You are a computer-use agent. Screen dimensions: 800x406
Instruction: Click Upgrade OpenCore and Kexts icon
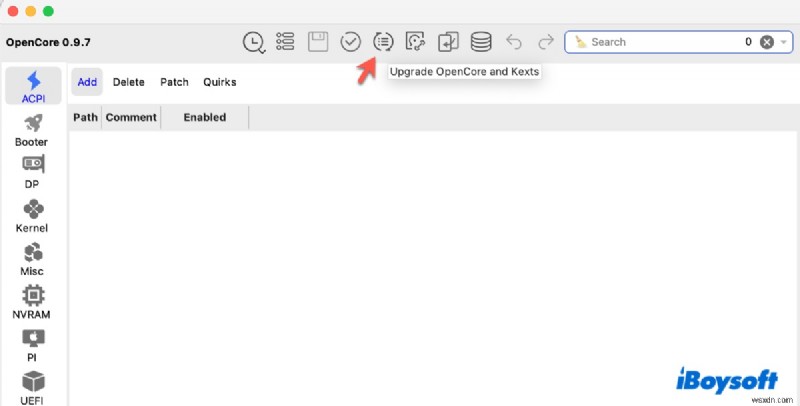(383, 42)
